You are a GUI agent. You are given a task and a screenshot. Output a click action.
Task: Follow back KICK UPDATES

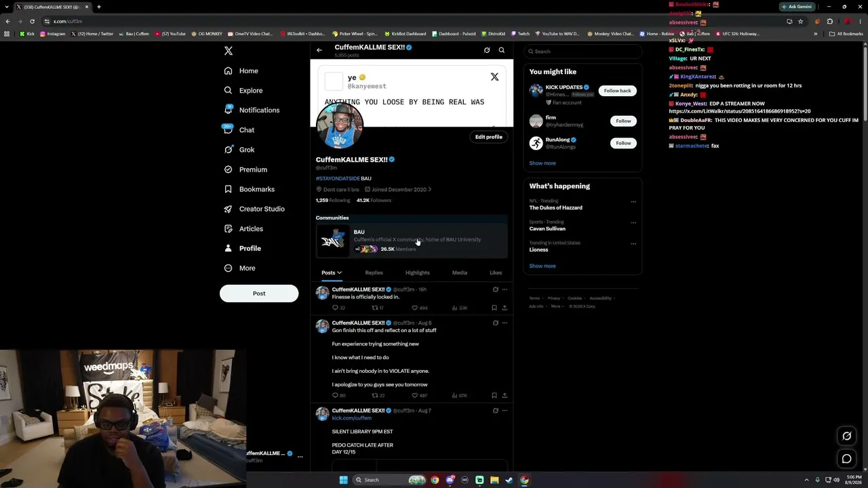617,91
